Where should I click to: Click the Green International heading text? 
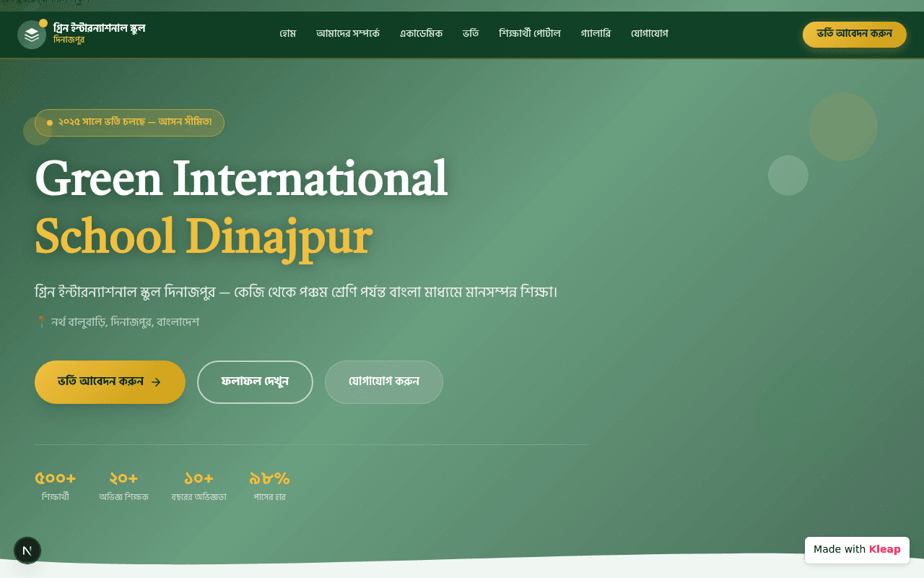(241, 178)
